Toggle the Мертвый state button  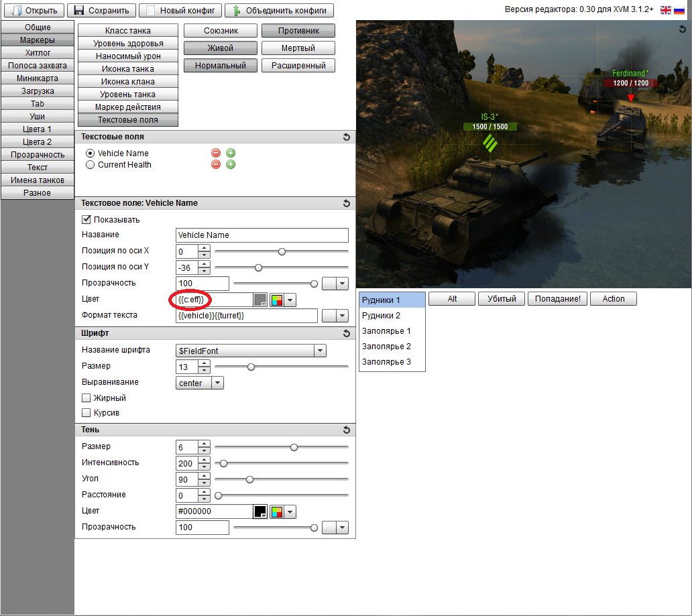(x=298, y=48)
